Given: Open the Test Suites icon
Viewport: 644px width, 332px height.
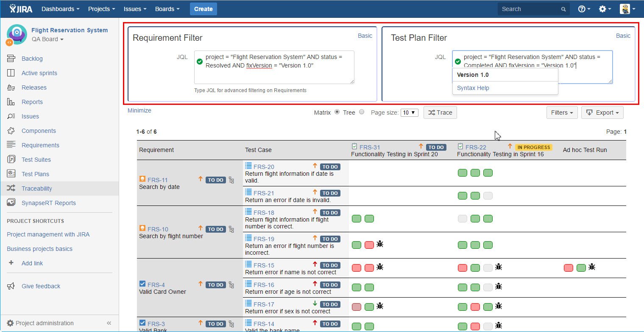Looking at the screenshot, I should pos(11,160).
